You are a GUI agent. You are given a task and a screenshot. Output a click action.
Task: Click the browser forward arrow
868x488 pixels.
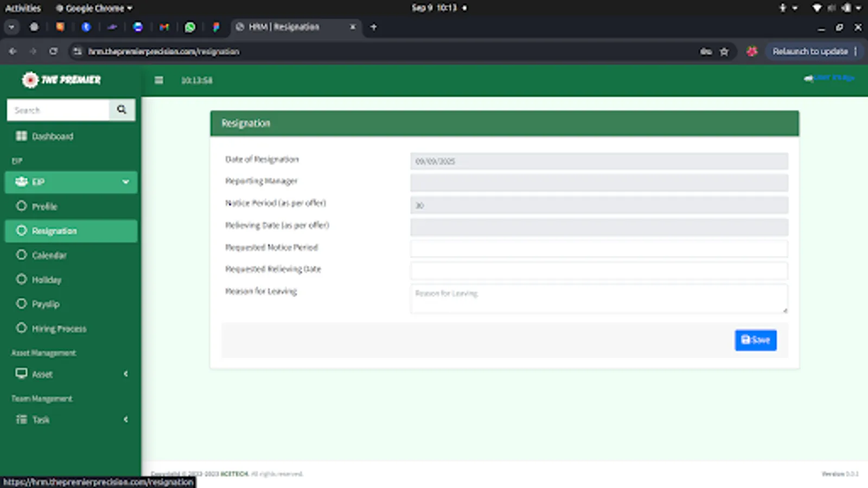click(x=33, y=51)
